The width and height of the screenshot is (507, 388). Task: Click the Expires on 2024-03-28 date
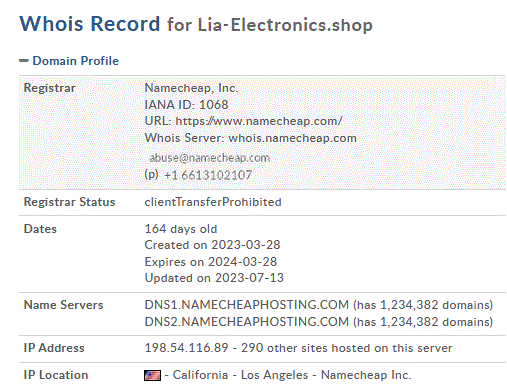point(211,261)
